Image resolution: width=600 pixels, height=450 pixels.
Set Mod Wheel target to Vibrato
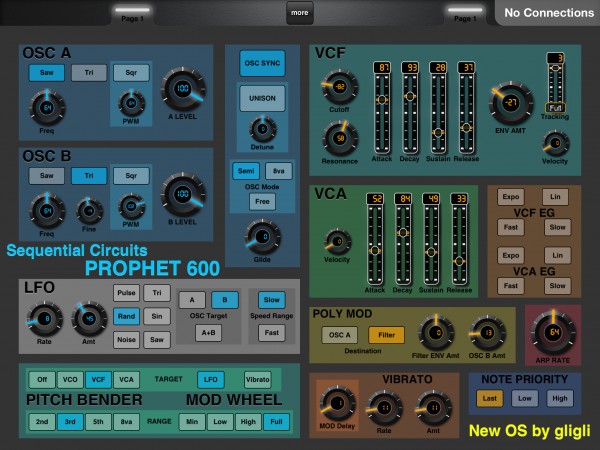(258, 380)
